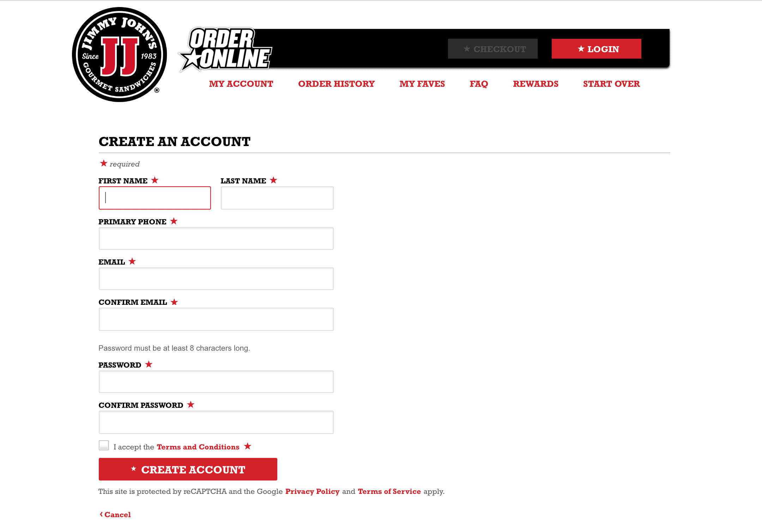Click the FIRST NAME input field

point(155,198)
